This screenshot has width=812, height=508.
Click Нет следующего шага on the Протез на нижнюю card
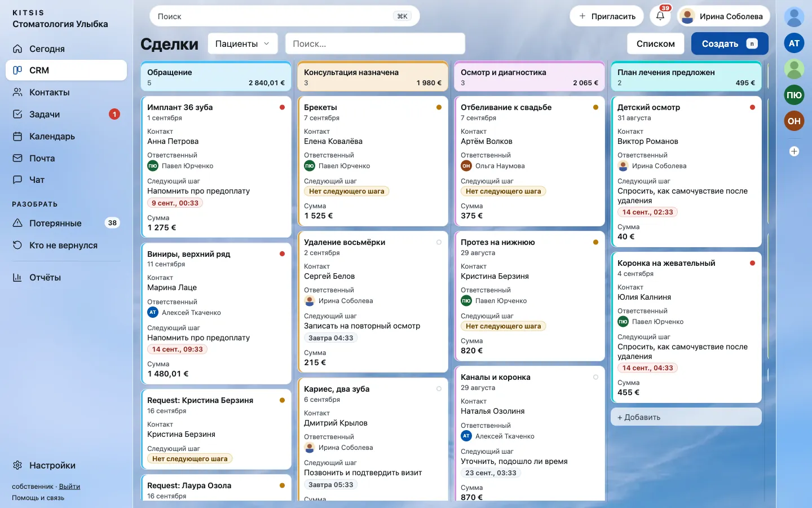(503, 326)
